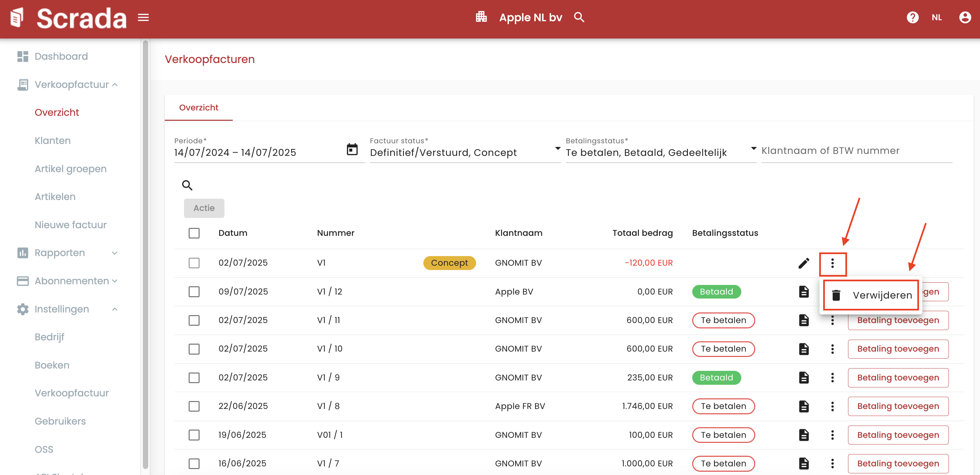Click Betaling toevoegen for invoice V1 / 10

897,349
